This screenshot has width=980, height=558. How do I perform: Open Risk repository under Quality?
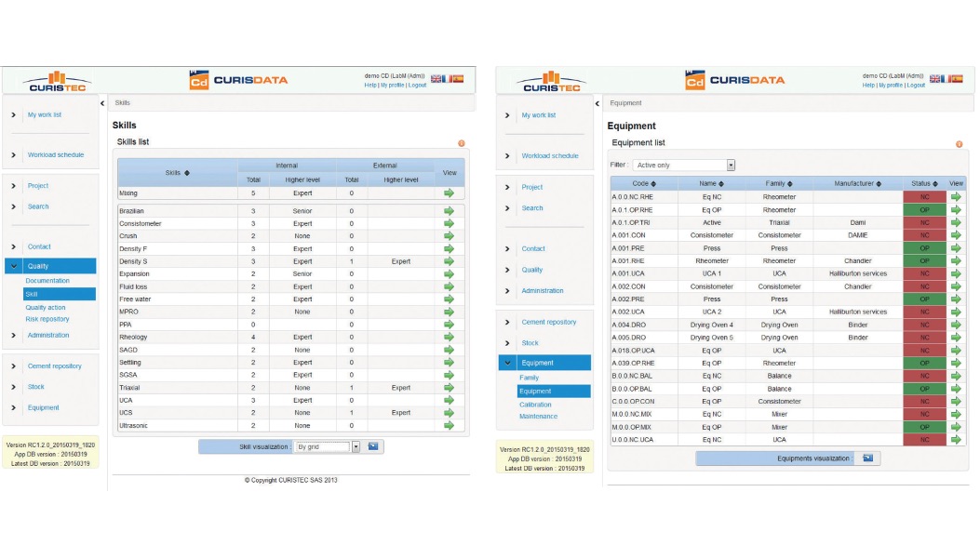click(47, 319)
